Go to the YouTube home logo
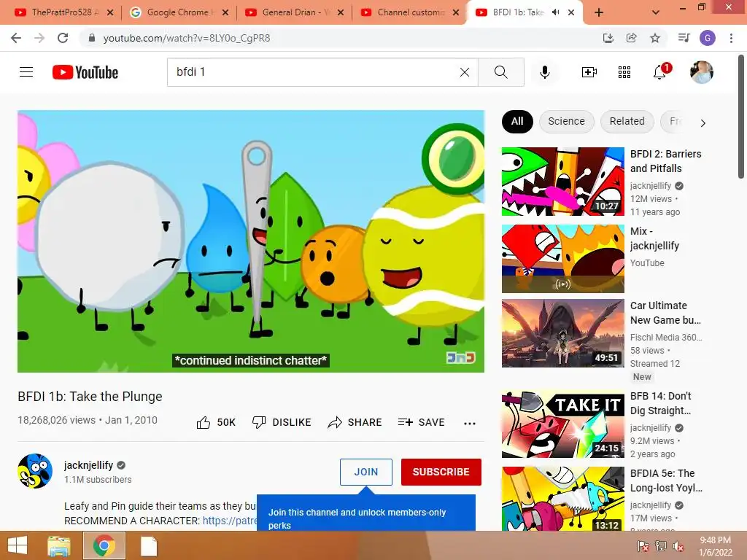Image resolution: width=747 pixels, height=560 pixels. pyautogui.click(x=85, y=72)
